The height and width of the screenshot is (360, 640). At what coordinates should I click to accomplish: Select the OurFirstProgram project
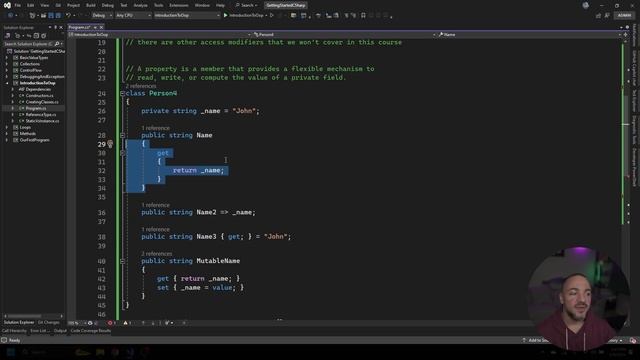[x=35, y=140]
